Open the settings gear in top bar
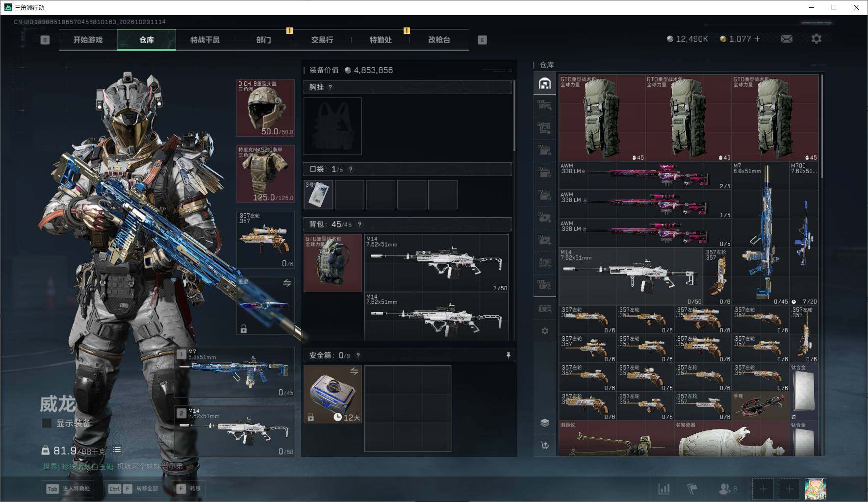Image resolution: width=868 pixels, height=502 pixels. pyautogui.click(x=816, y=39)
